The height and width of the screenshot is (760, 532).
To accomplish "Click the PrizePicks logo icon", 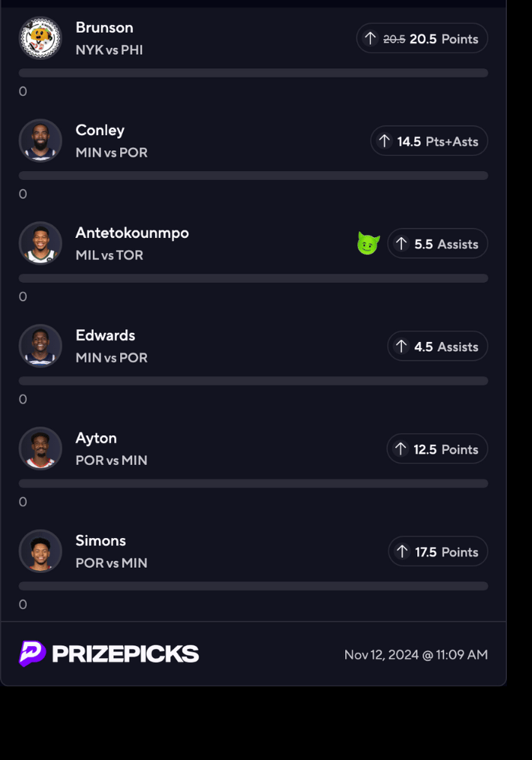I will (33, 654).
